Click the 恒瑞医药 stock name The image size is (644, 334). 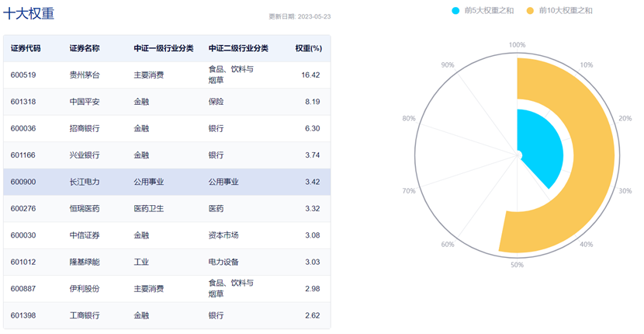tap(85, 208)
